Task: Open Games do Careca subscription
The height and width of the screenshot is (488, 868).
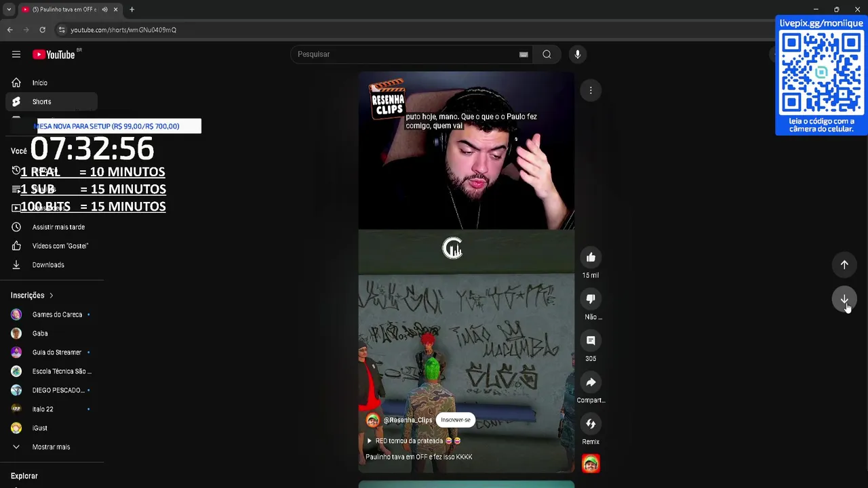Action: pos(52,314)
